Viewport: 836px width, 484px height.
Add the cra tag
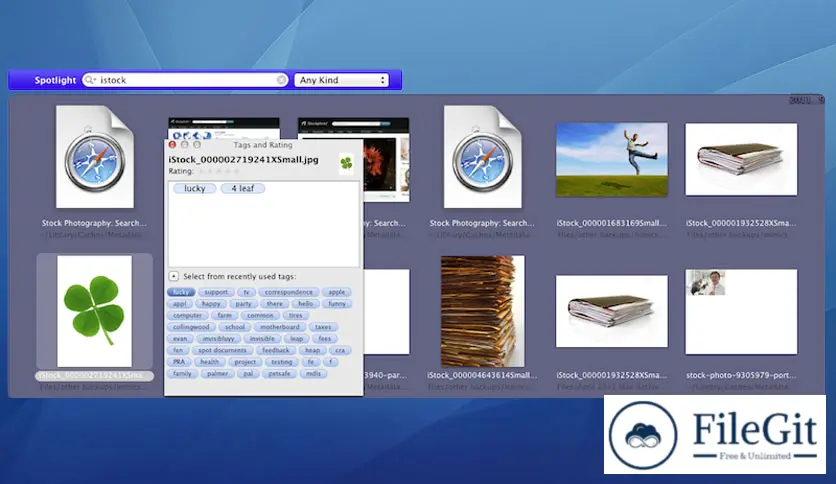(x=340, y=351)
